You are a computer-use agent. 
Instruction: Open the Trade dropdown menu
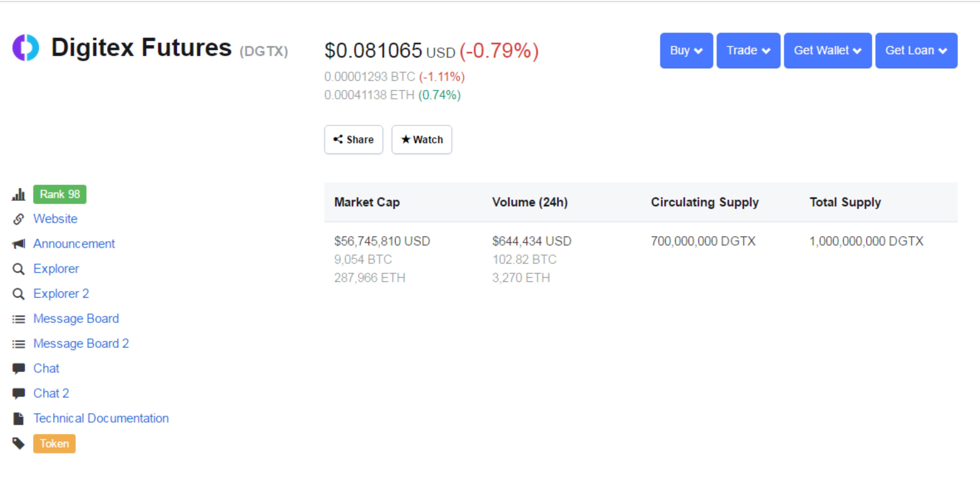748,51
